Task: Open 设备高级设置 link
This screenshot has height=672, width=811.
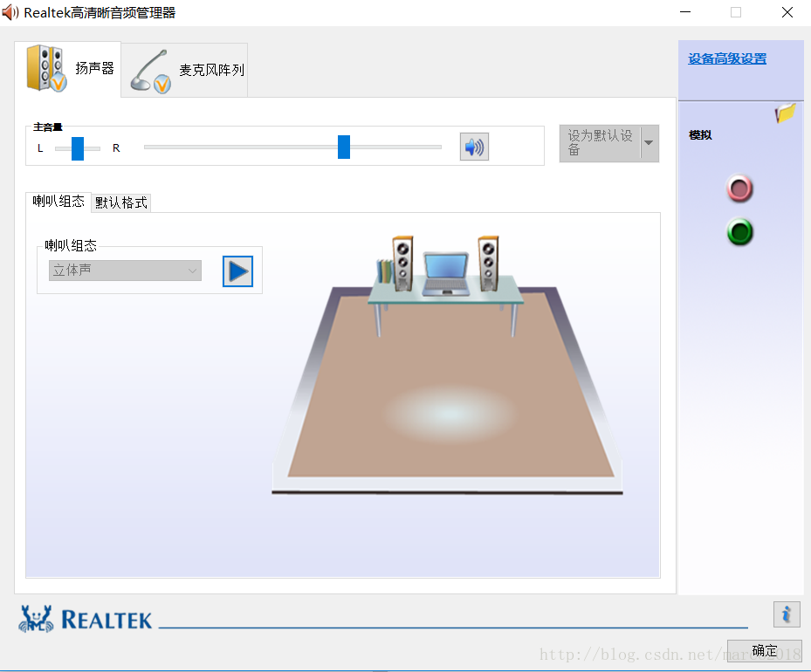Action: pyautogui.click(x=727, y=59)
